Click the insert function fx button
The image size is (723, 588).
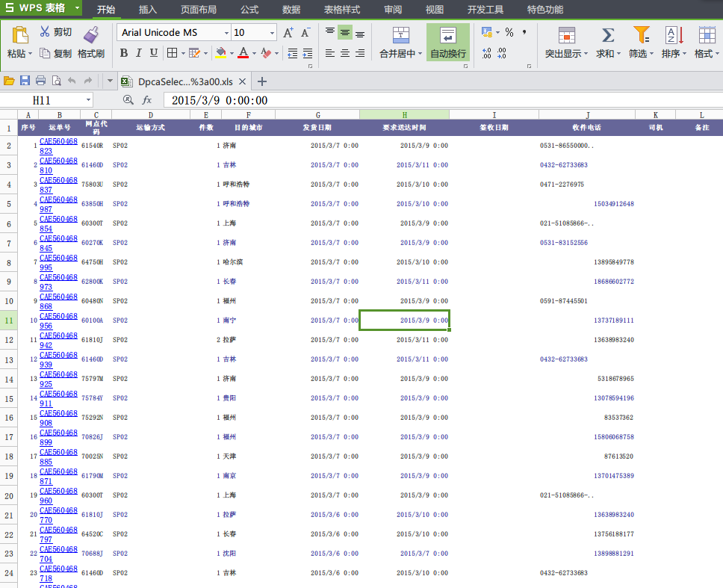146,100
